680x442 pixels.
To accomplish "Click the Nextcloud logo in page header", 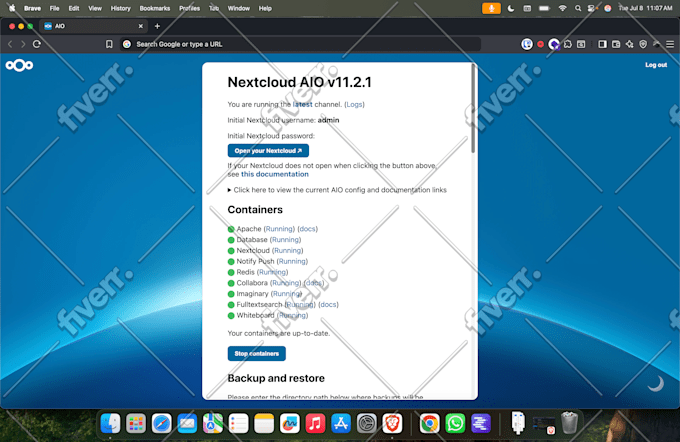I will pyautogui.click(x=19, y=65).
